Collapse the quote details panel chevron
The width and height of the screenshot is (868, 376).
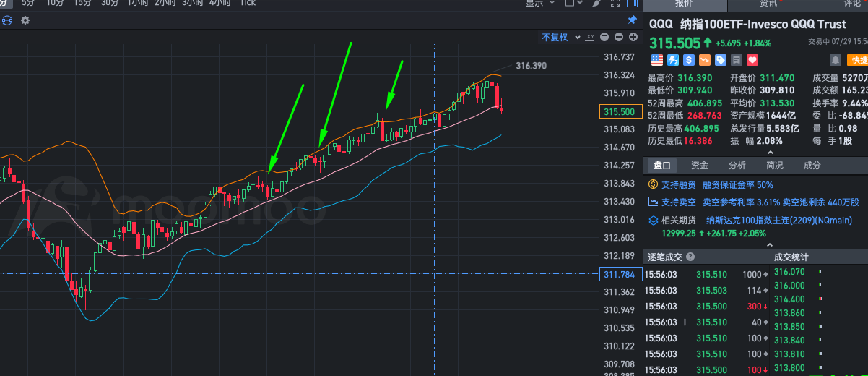pyautogui.click(x=770, y=153)
